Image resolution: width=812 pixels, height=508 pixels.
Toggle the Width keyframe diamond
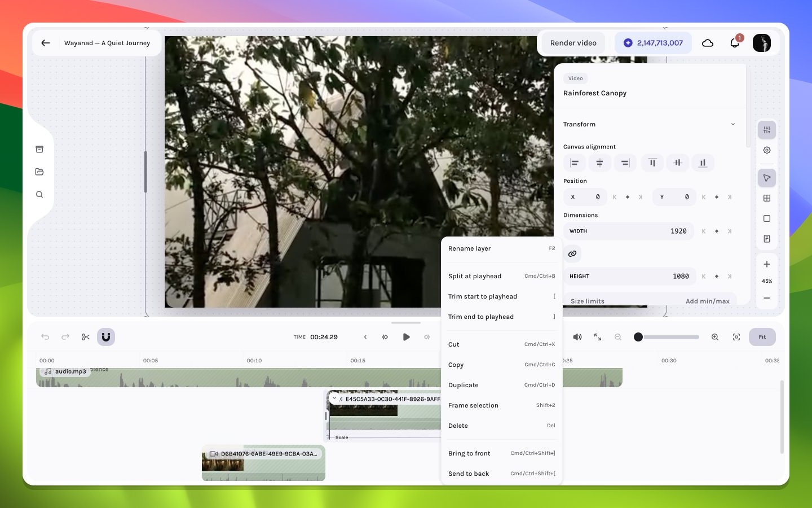coord(717,231)
